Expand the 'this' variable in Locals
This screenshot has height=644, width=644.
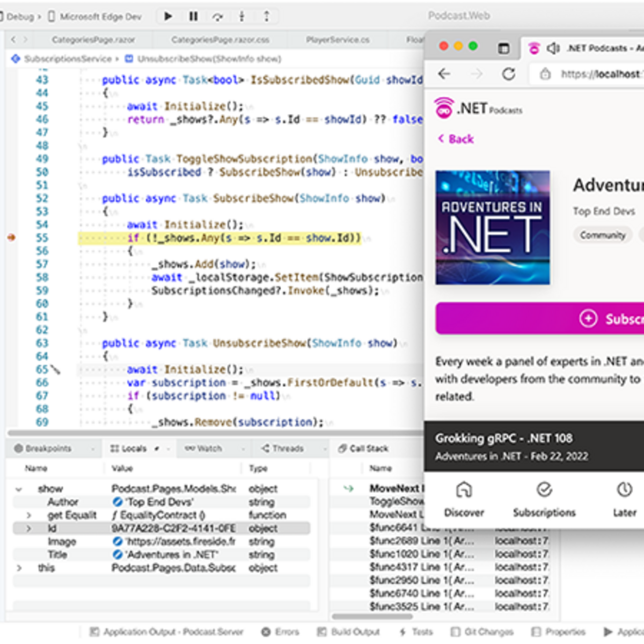pyautogui.click(x=19, y=568)
